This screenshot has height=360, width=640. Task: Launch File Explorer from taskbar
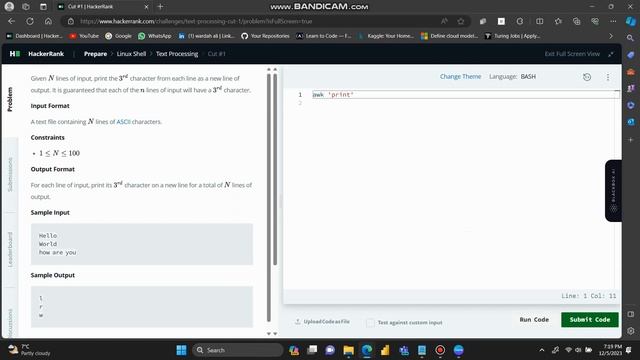348,350
